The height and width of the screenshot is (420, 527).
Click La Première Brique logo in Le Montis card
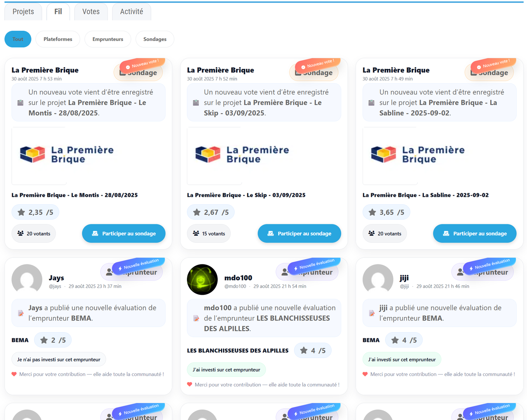(x=67, y=155)
